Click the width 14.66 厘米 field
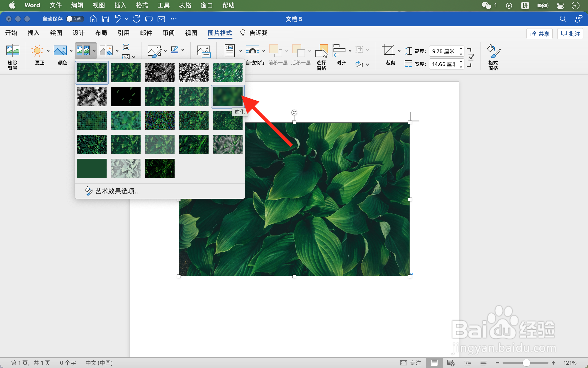Screen dimensions: 588x368 (444, 64)
